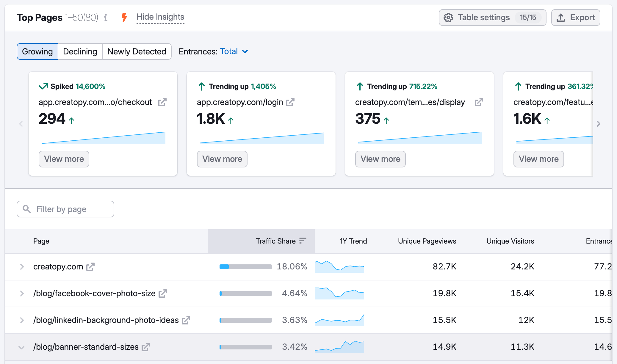Open banner-standard-sizes external link icon
This screenshot has height=364, width=617.
point(146,347)
